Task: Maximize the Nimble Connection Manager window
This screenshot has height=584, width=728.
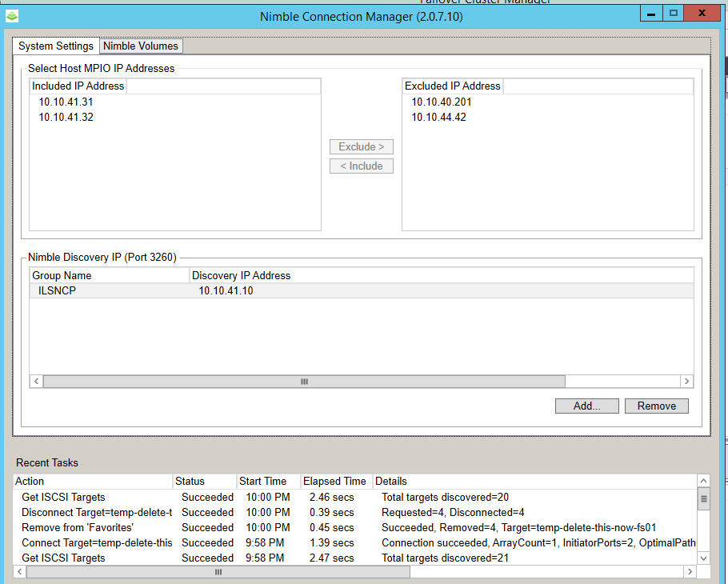Action: (674, 14)
